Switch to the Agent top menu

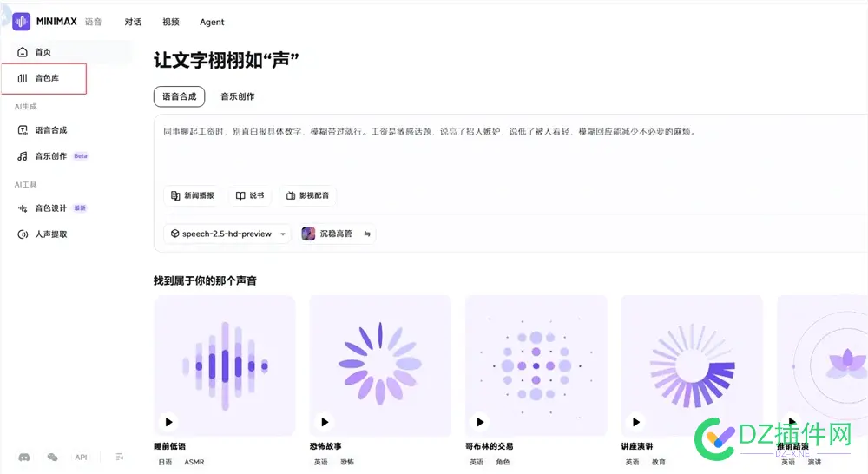click(212, 23)
